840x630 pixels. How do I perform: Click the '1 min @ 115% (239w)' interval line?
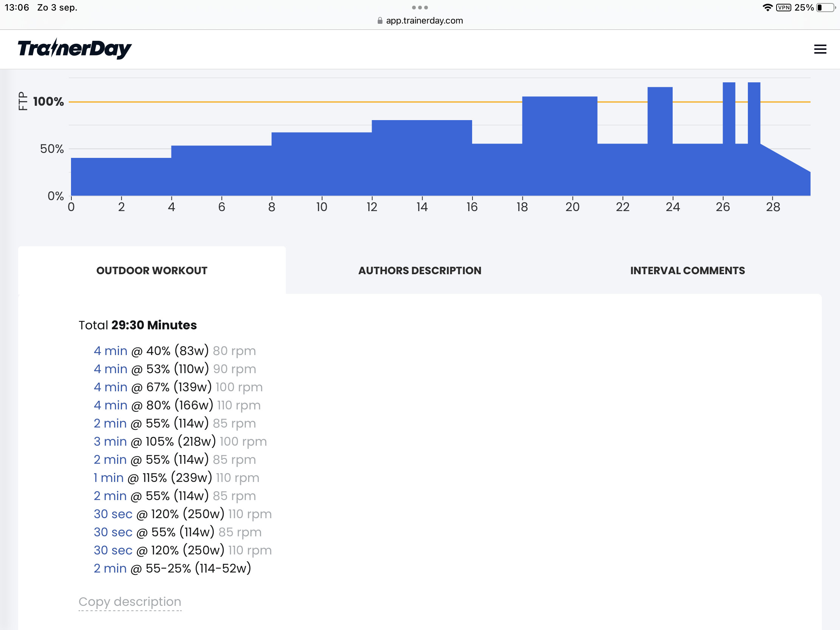176,477
